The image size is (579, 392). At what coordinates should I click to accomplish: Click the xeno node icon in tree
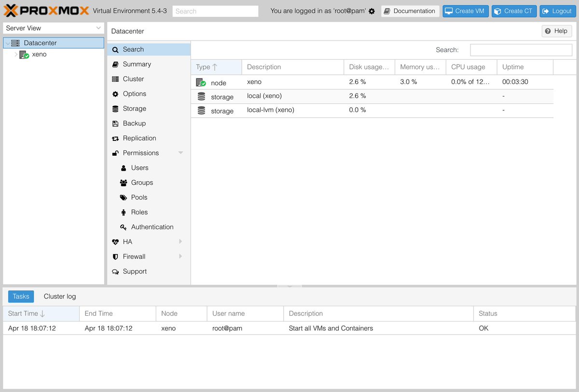(24, 54)
